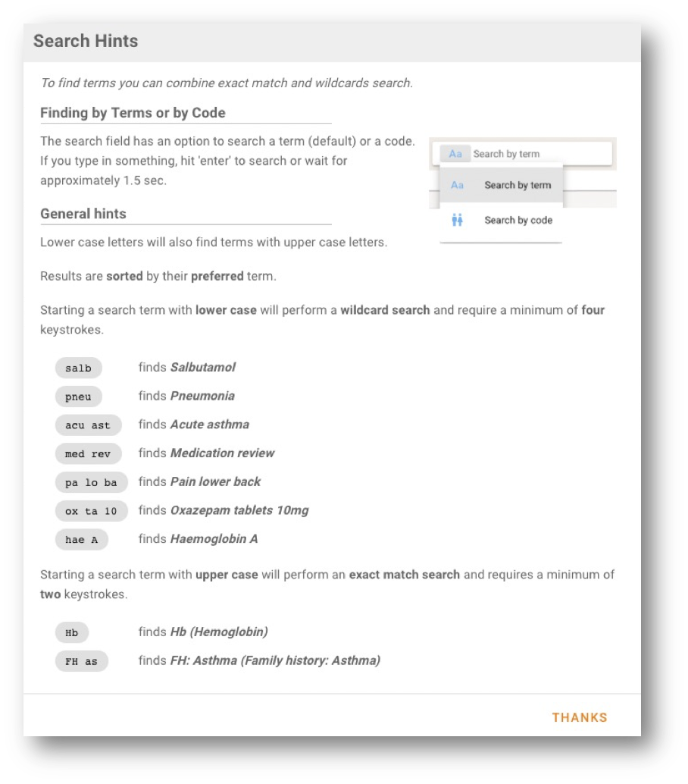Click inside the Search by term input field

coord(538,154)
